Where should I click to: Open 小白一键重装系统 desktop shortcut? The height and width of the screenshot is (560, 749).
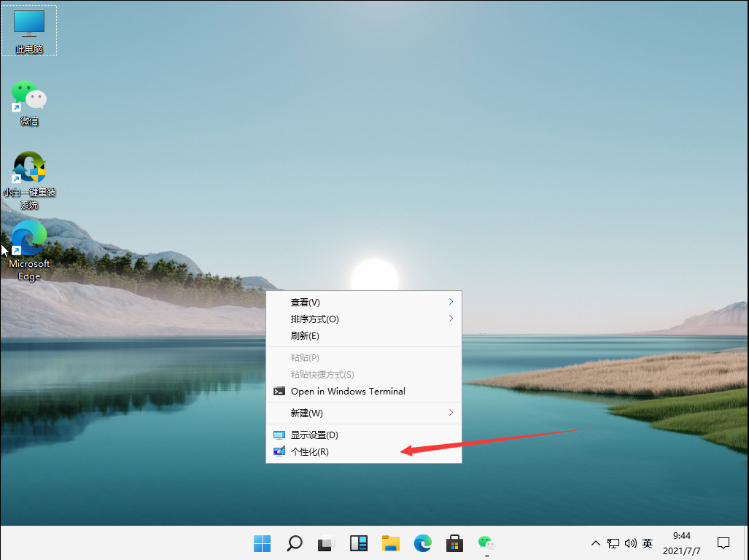29,168
